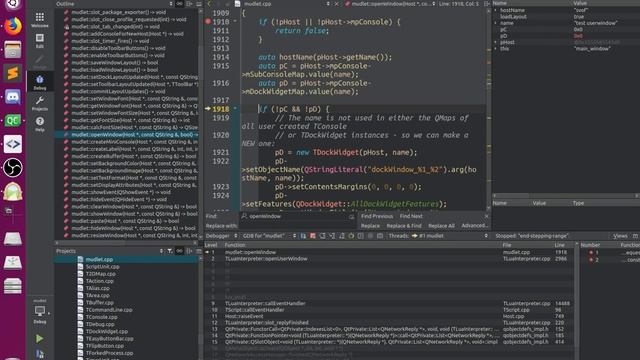Toggle synchronize with editor in Projects pane

pyautogui.click(x=180, y=251)
